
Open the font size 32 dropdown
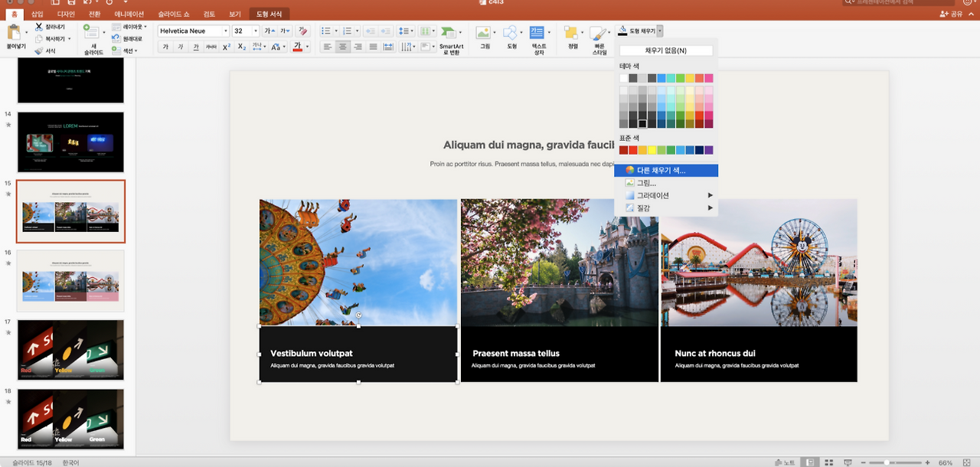(x=255, y=31)
